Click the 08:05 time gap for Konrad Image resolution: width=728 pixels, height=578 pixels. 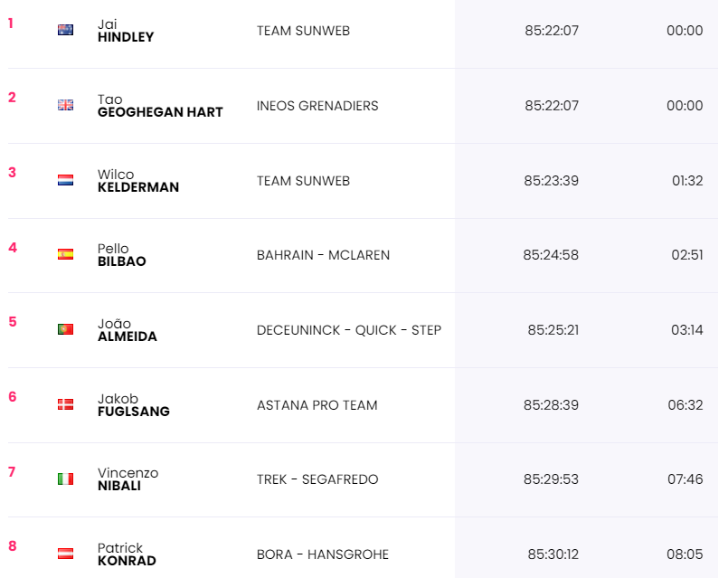[x=685, y=554]
